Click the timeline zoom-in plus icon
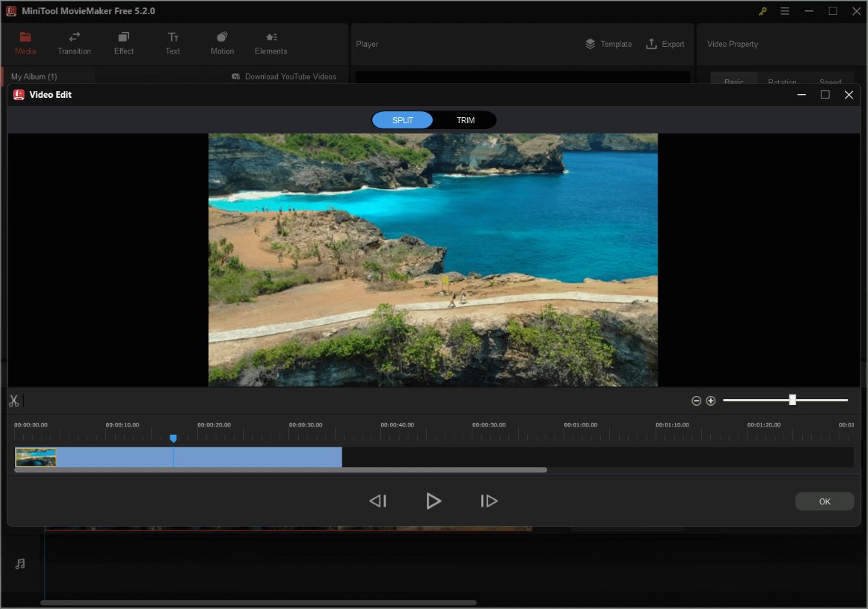Screen dimensions: 868x609 pyautogui.click(x=711, y=401)
